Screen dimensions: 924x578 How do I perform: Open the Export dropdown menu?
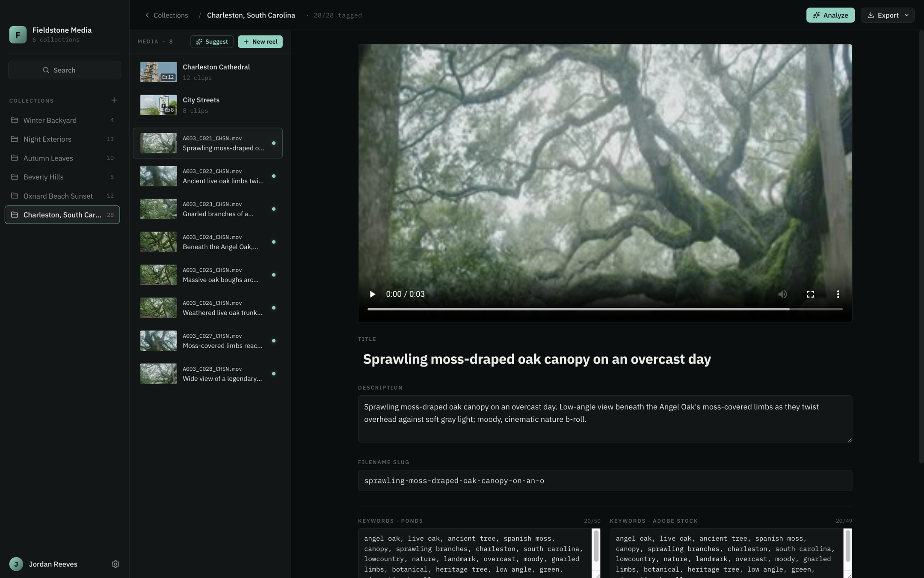pyautogui.click(x=887, y=15)
